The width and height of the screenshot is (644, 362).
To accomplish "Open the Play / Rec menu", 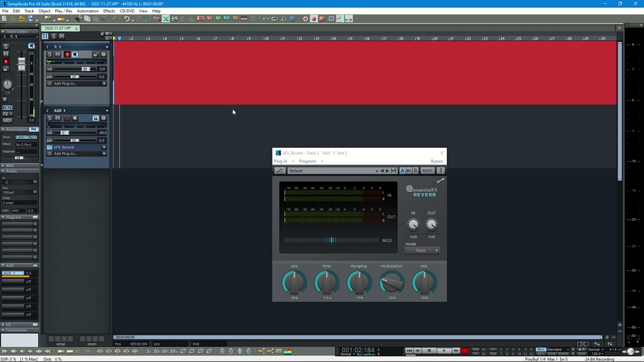I will coord(63,11).
